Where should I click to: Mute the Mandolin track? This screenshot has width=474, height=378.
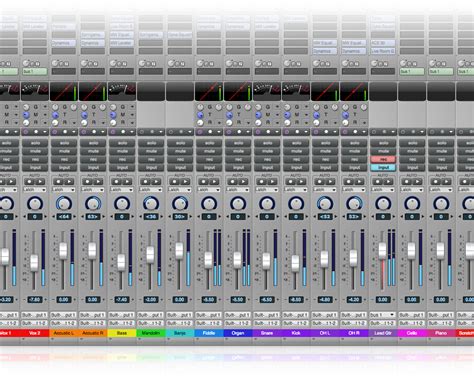pos(151,151)
